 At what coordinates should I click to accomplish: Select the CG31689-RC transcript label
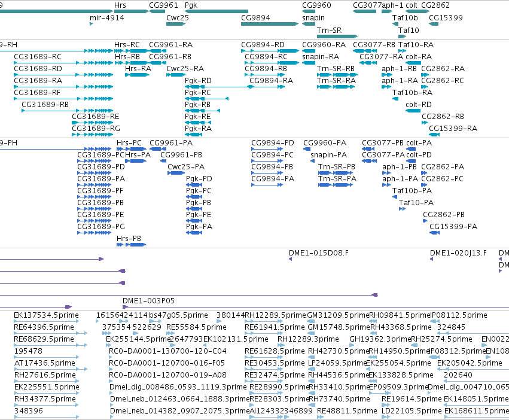[38, 56]
